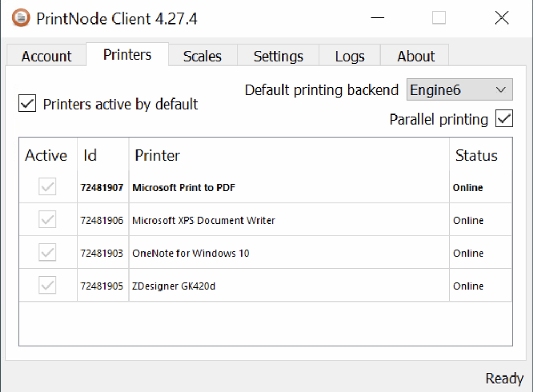Switch to the Account tab
Screen dimensions: 533x392
click(x=46, y=56)
